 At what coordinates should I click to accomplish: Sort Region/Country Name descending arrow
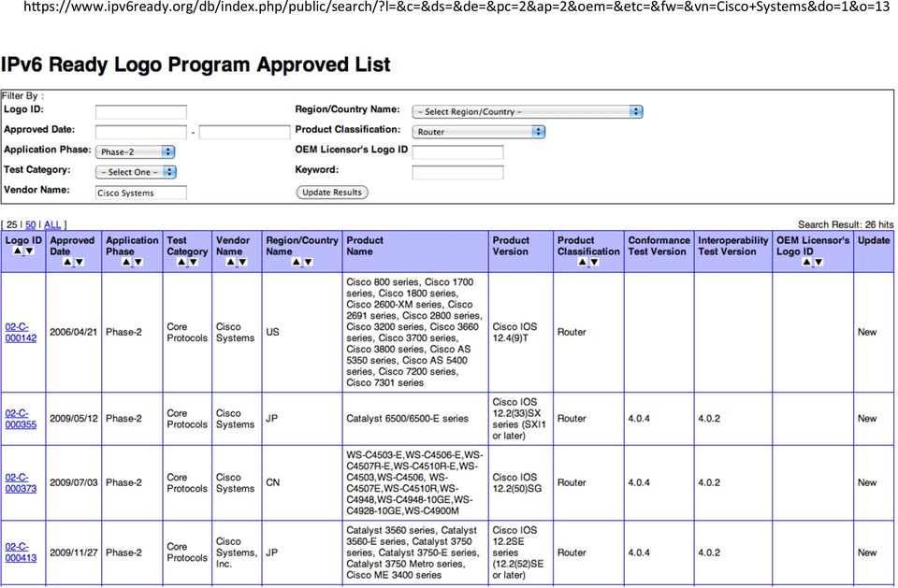coord(308,262)
